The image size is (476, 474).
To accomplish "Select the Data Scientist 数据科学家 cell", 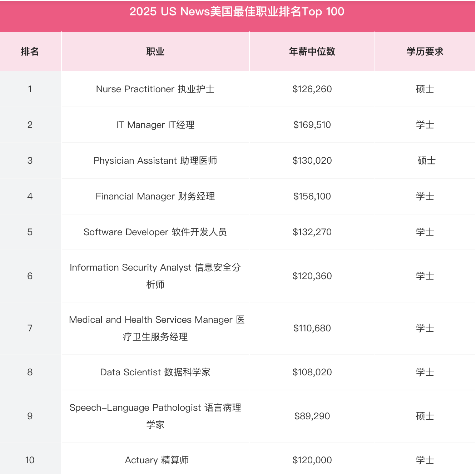I will (x=155, y=372).
